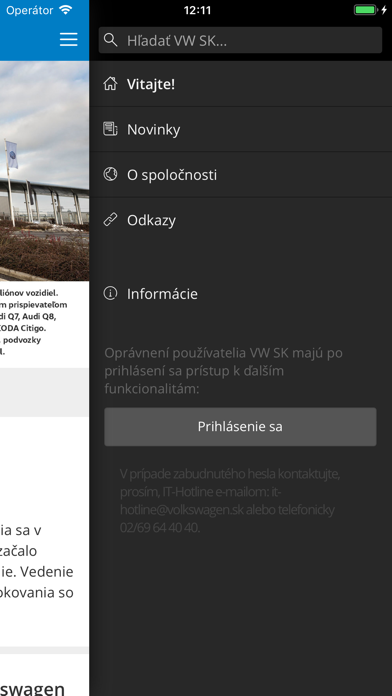Open the Informácie menu item
The height and width of the screenshot is (696, 392).
tap(240, 293)
